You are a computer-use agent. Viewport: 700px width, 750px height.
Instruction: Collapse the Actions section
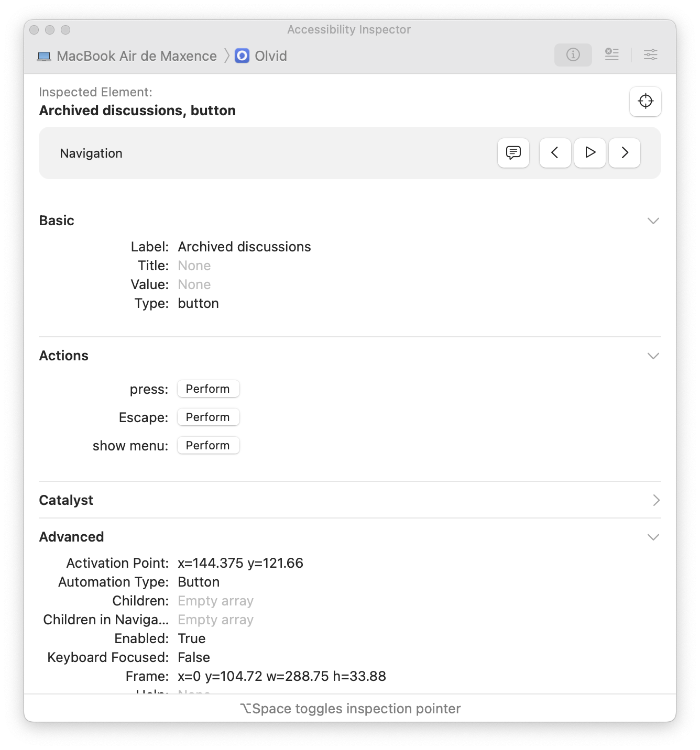653,356
